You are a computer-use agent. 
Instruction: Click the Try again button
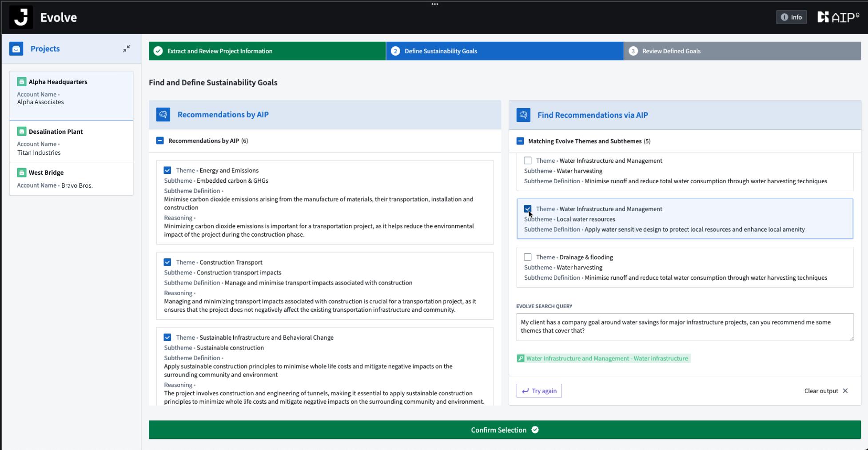click(539, 391)
